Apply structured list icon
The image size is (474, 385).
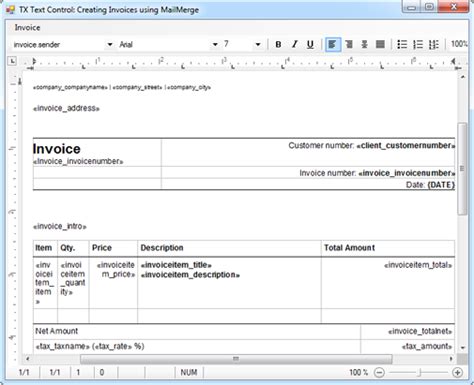(434, 44)
